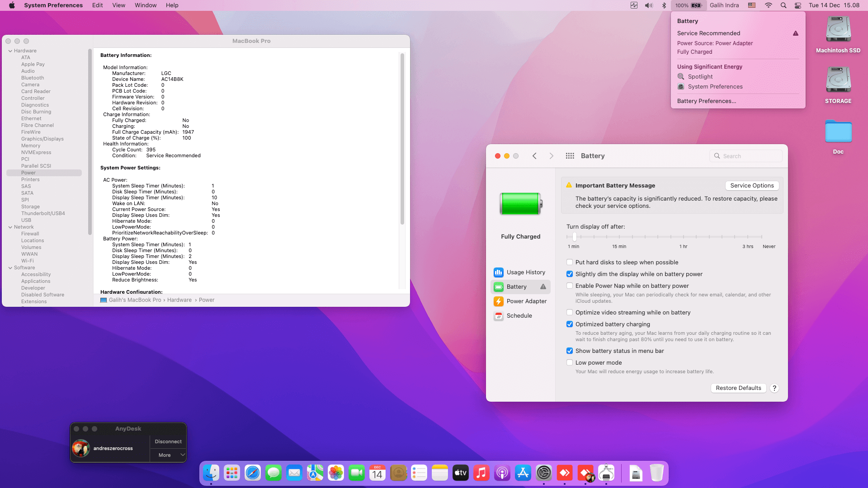Image resolution: width=868 pixels, height=488 pixels.
Task: Enable Optimize video streaming while on battery
Action: pos(570,312)
